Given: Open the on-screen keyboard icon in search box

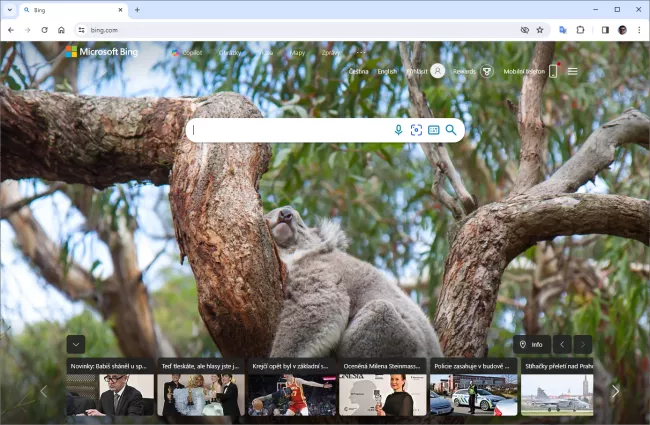Looking at the screenshot, I should pyautogui.click(x=434, y=130).
